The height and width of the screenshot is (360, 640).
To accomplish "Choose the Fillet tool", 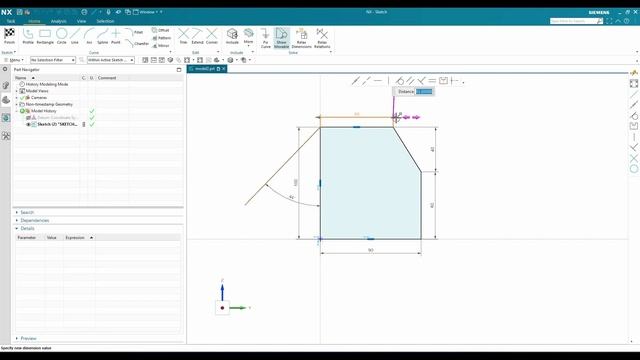I will pyautogui.click(x=134, y=32).
